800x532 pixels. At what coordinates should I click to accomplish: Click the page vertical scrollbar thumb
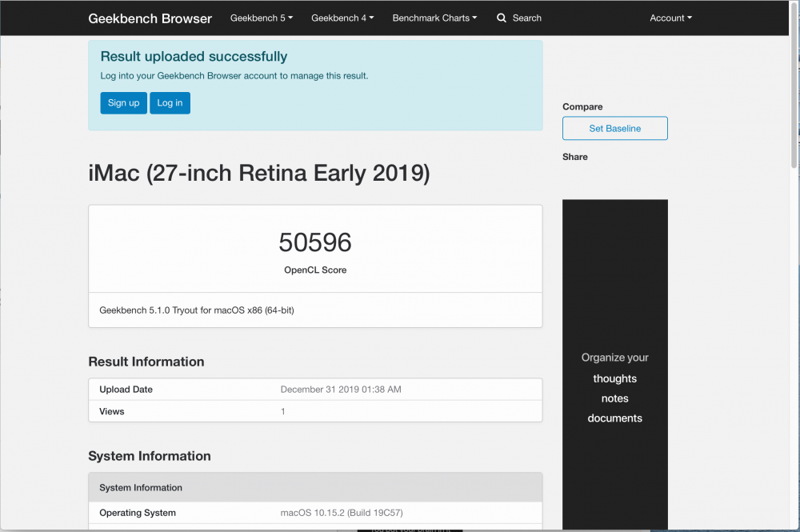[794, 84]
